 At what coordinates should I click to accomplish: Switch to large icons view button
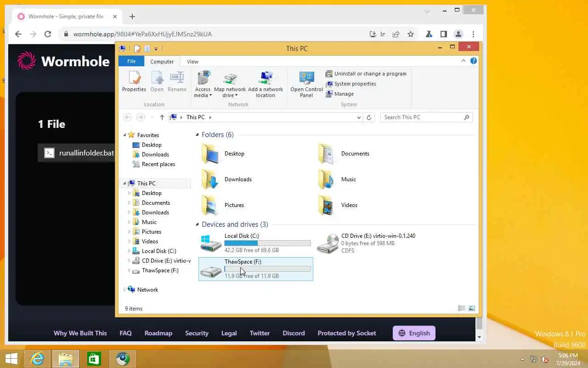(472, 308)
